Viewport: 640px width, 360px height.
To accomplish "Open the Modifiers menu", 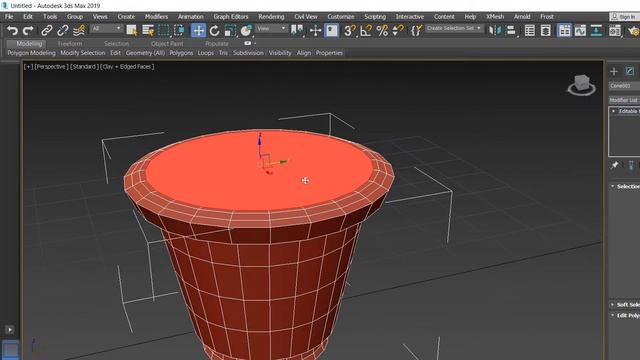I will [x=156, y=17].
